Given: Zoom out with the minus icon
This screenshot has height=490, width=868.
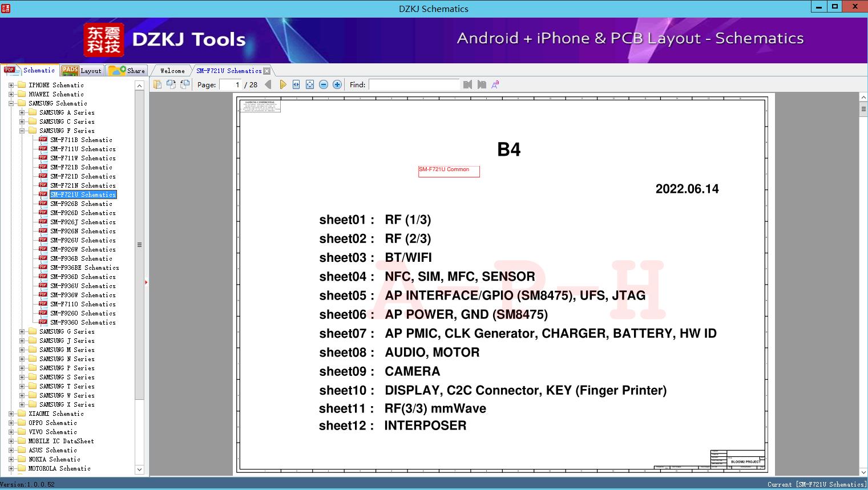Looking at the screenshot, I should pyautogui.click(x=324, y=84).
